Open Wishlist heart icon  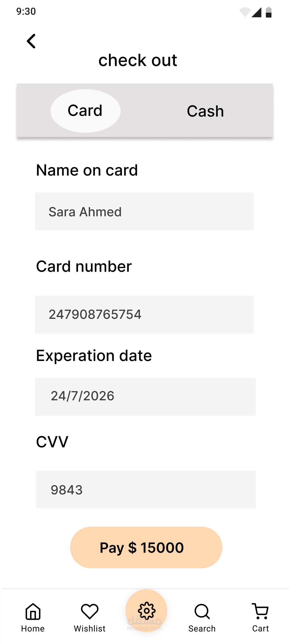(90, 611)
